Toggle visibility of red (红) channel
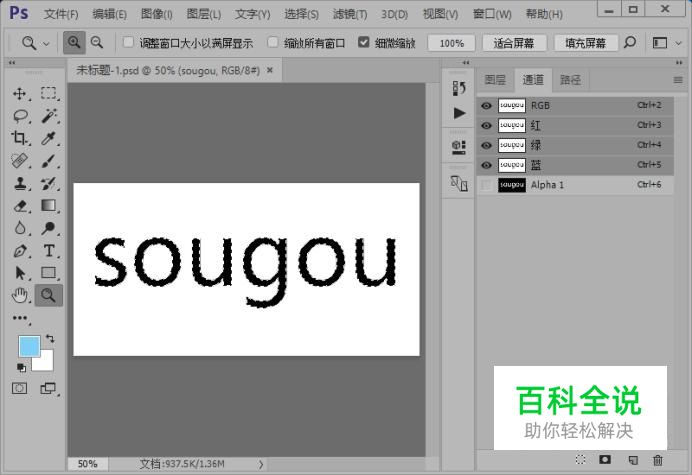The width and height of the screenshot is (692, 475). [x=486, y=126]
